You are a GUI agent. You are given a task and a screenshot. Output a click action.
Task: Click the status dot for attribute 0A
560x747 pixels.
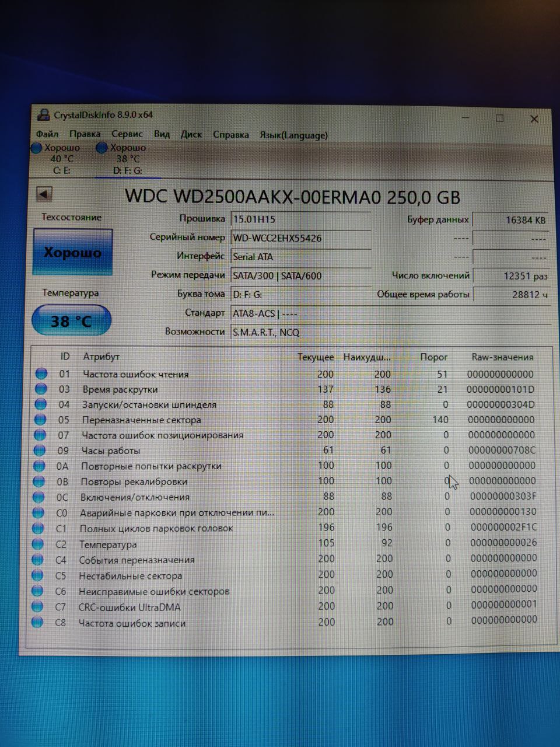click(39, 466)
